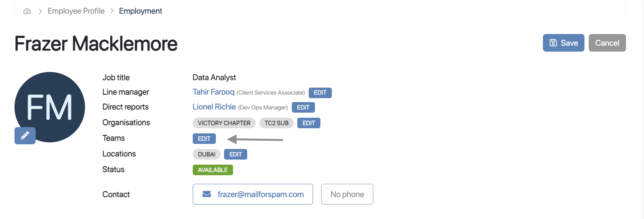Click the envelope icon beside the email
Viewport: 644px width, 219px height.
(x=207, y=194)
